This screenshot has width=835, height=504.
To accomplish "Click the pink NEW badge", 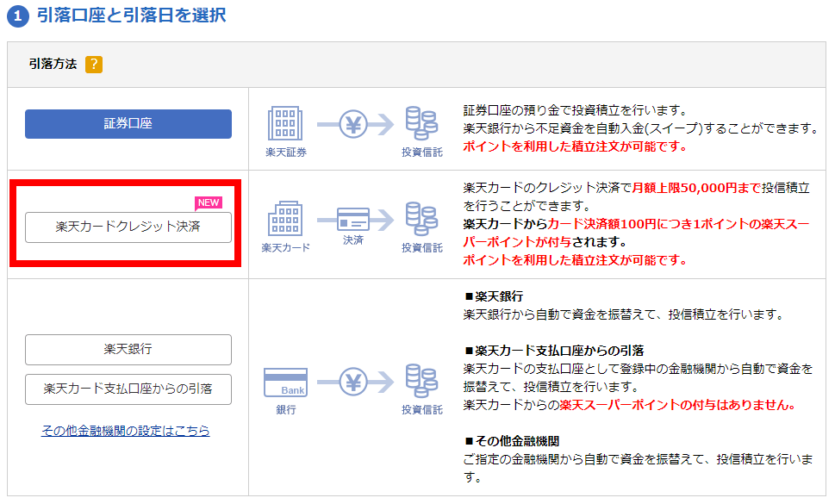I will click(x=209, y=202).
